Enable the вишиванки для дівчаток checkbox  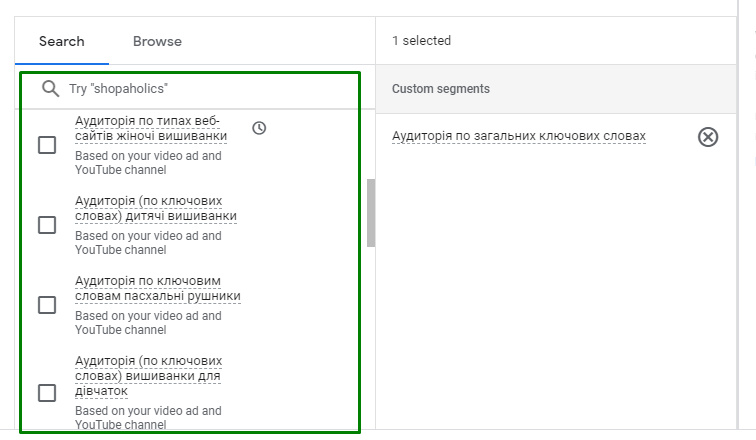[47, 392]
